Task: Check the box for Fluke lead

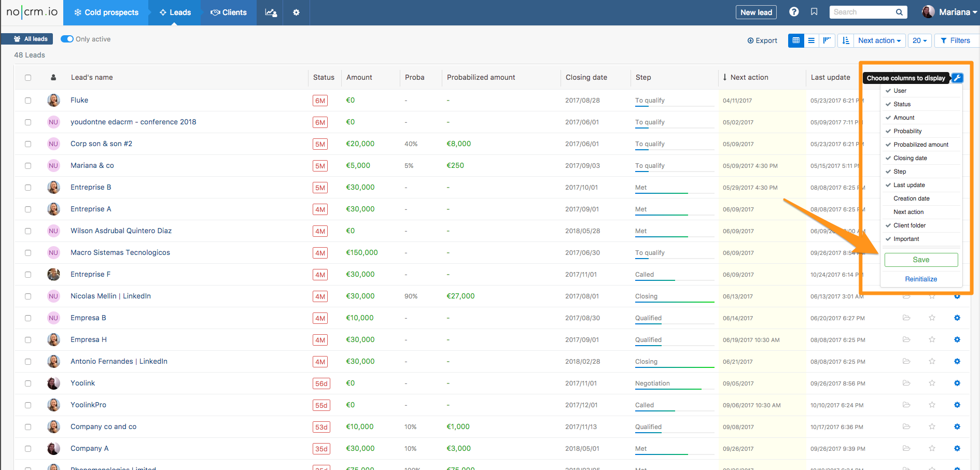Action: coord(28,101)
